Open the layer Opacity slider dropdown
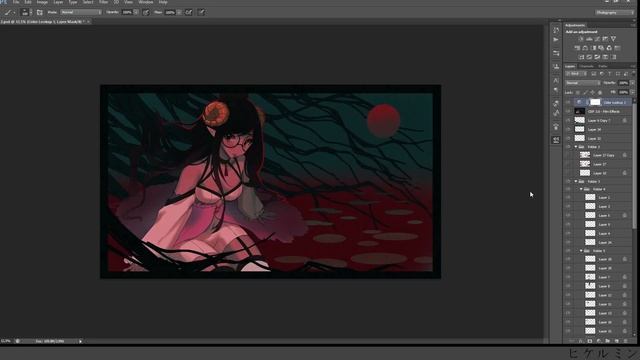 [x=632, y=83]
